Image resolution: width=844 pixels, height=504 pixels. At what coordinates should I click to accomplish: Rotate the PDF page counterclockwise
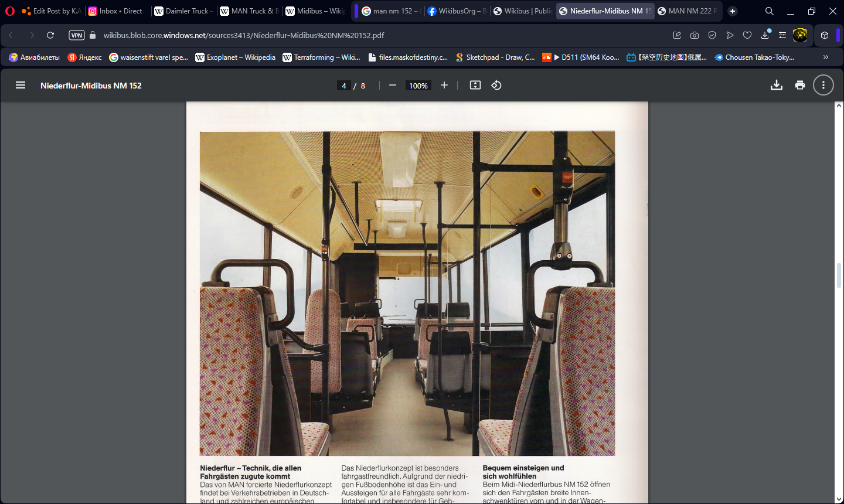496,86
